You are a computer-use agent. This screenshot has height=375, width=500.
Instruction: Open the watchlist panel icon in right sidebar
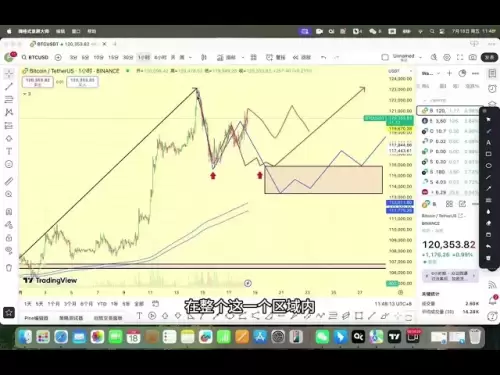point(492,74)
